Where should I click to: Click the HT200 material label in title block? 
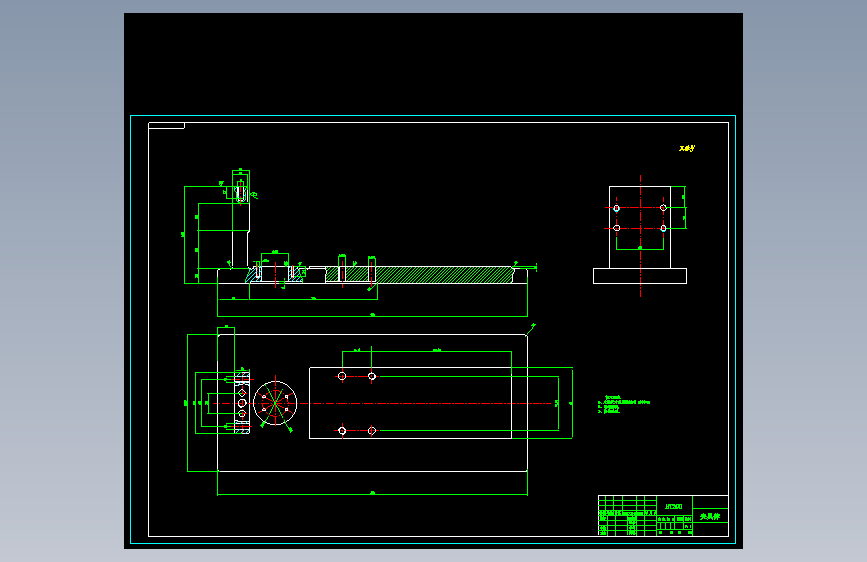673,506
